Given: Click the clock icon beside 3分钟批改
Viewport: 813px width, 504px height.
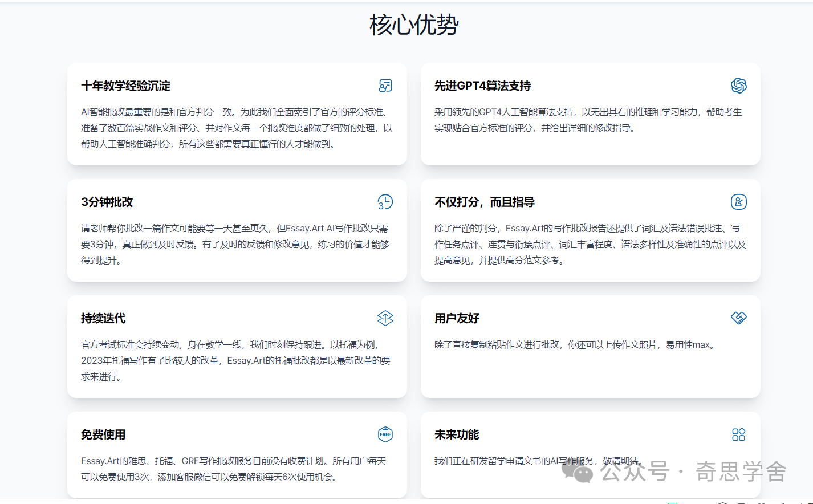Looking at the screenshot, I should (385, 202).
